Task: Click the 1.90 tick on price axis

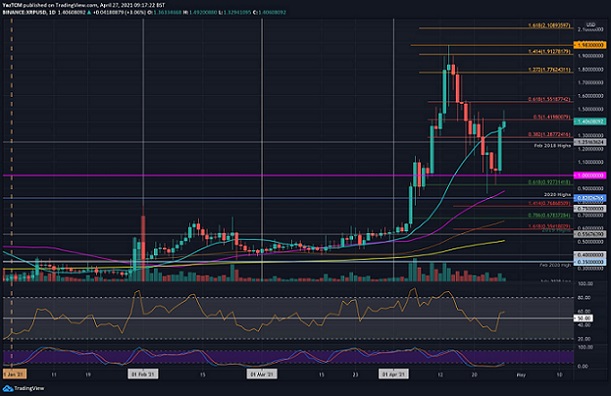Action: coord(590,56)
